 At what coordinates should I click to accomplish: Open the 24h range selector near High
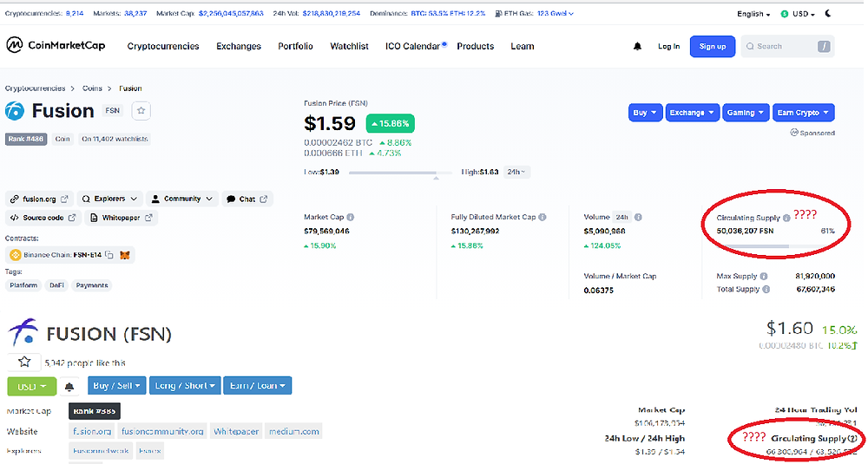point(516,172)
